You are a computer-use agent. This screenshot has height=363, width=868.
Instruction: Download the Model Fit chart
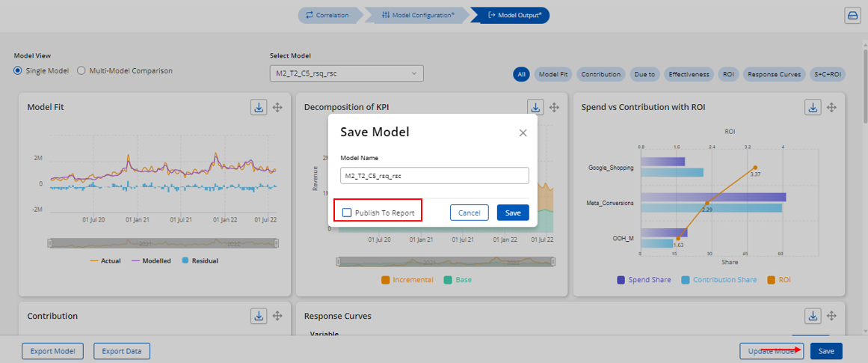point(258,107)
